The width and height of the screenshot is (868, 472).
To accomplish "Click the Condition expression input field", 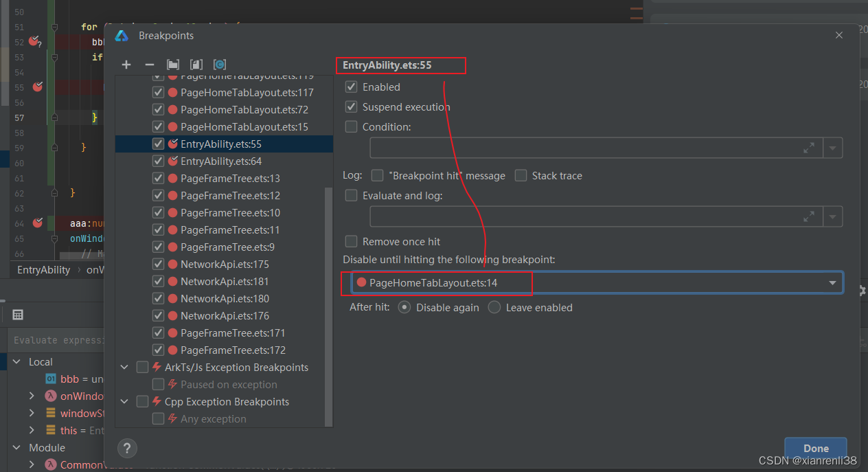I will click(596, 148).
